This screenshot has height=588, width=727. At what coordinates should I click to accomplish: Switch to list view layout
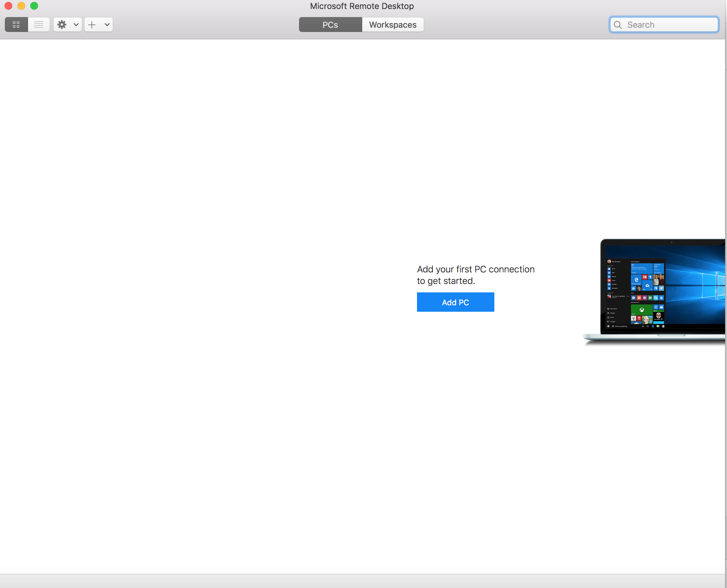(39, 25)
